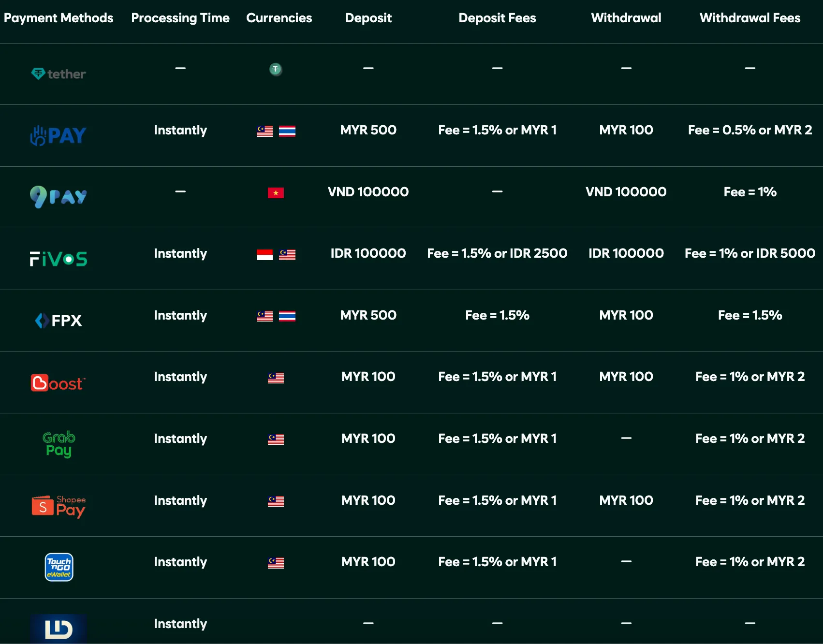The height and width of the screenshot is (644, 823).
Task: Click HPAY's withdrawal amount "MYR 100"
Action: point(626,130)
